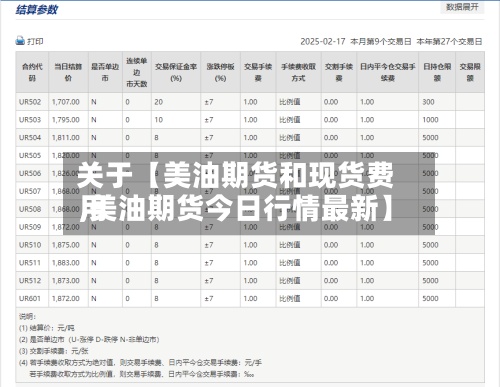Click the 打印 print link
Image resolution: width=500 pixels, height=387 pixels.
(x=35, y=41)
